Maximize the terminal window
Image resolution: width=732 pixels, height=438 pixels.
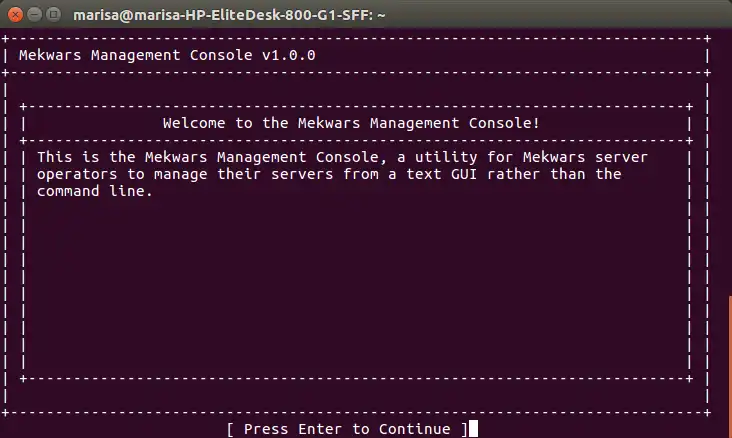click(54, 15)
